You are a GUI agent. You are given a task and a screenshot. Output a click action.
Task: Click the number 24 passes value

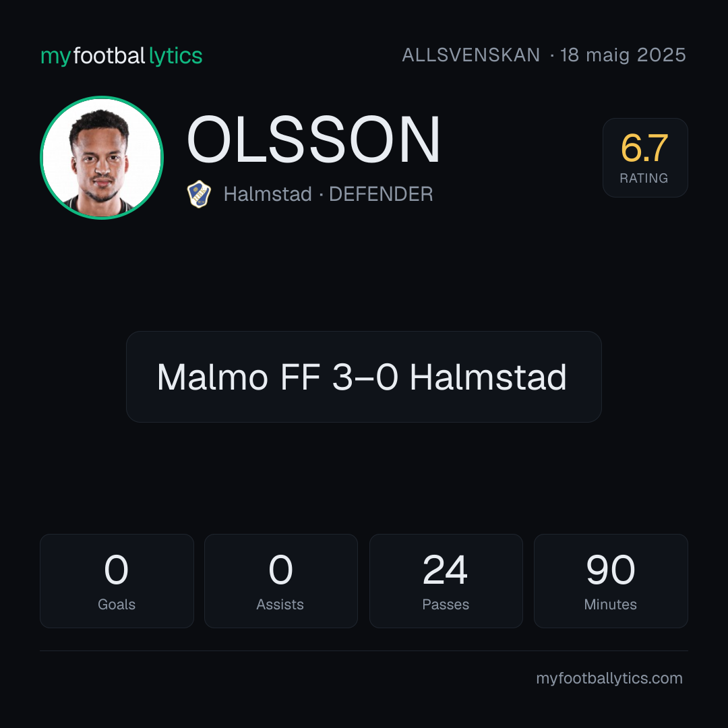pos(445,570)
